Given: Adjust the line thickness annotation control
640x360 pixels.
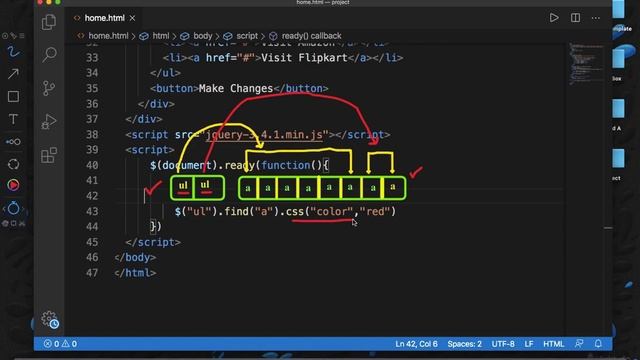Looking at the screenshot, I should coord(13,142).
